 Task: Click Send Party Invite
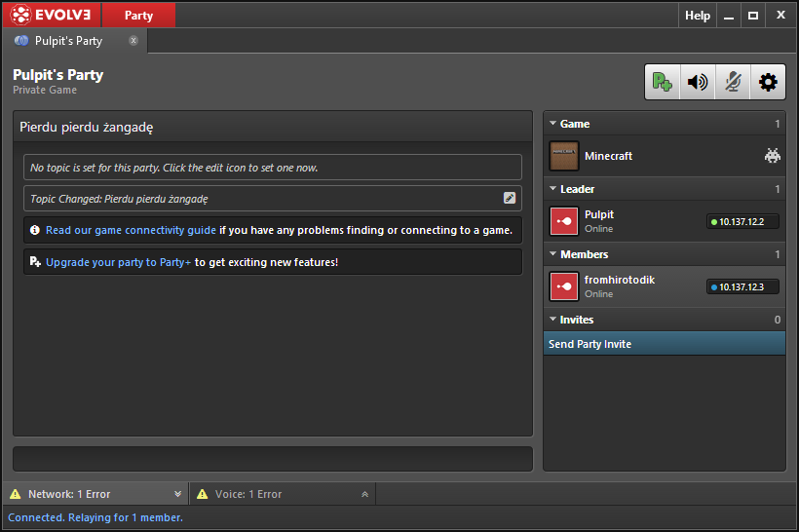pos(665,344)
